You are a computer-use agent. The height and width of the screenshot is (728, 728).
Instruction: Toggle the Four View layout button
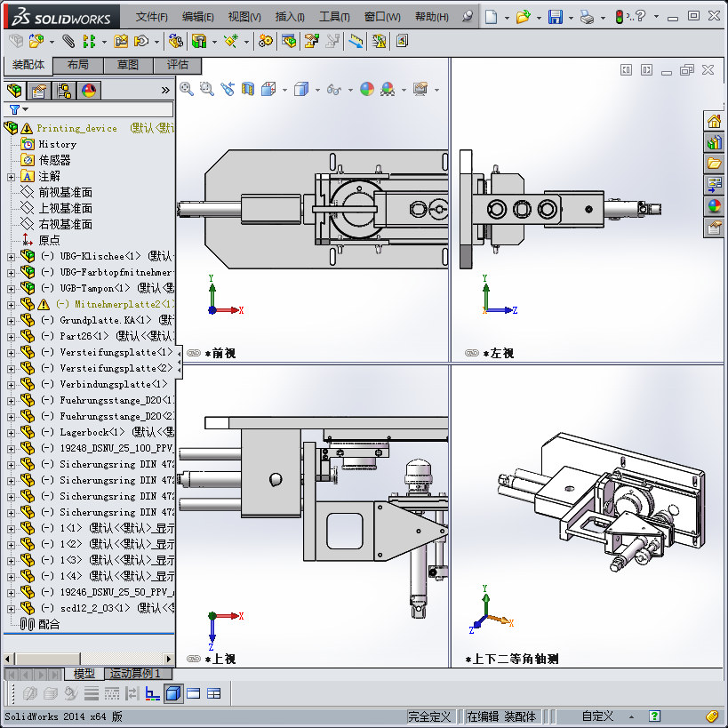[214, 693]
